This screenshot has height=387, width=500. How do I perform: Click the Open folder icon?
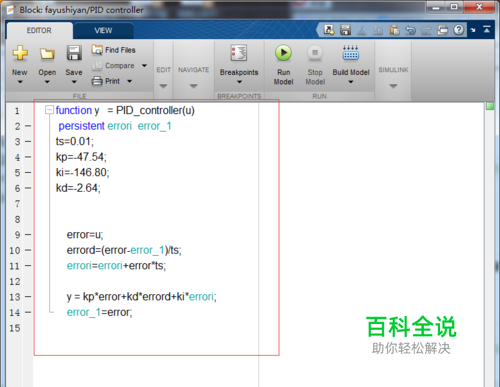(47, 53)
